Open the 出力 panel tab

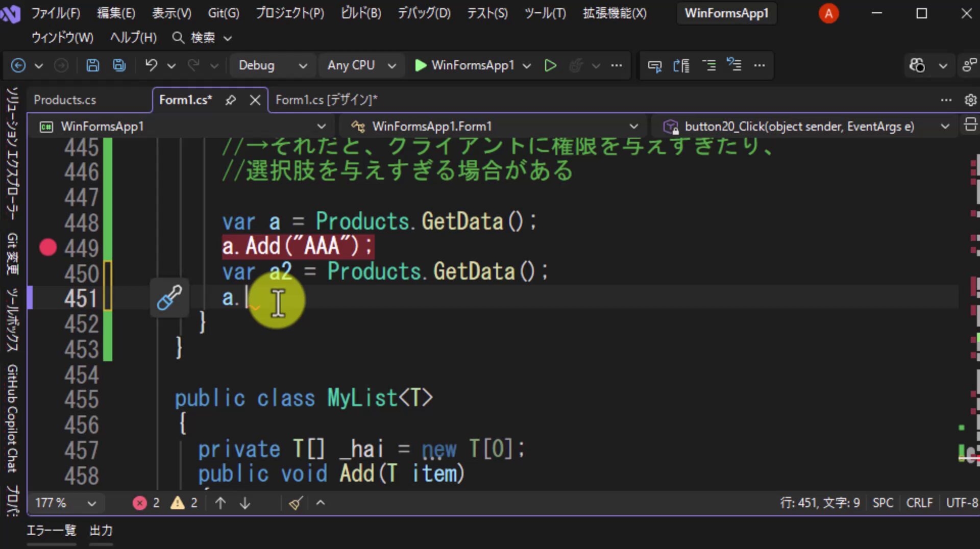click(x=101, y=531)
